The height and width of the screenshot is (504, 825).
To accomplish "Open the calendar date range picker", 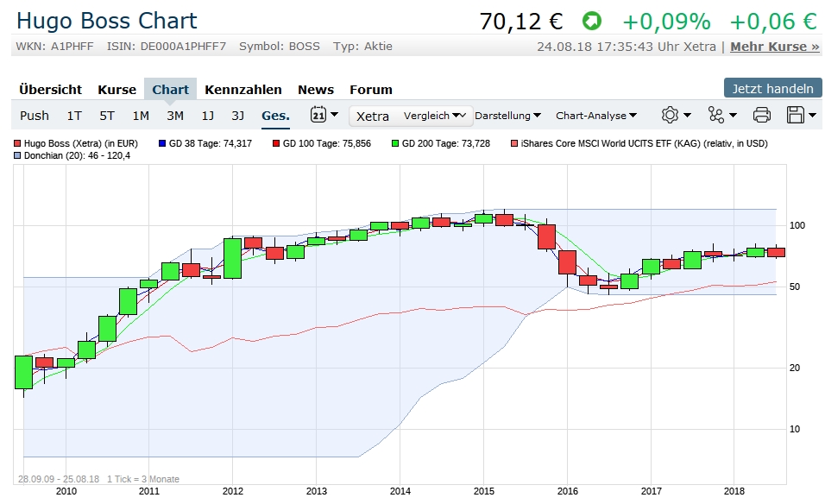I will 324,115.
